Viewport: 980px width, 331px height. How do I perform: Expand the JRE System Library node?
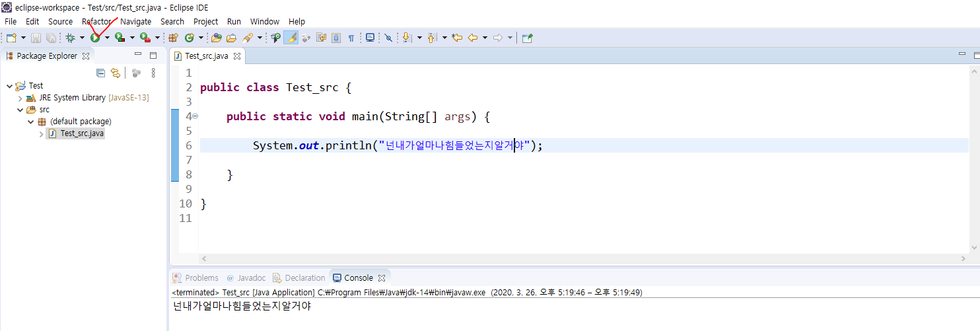tap(20, 98)
